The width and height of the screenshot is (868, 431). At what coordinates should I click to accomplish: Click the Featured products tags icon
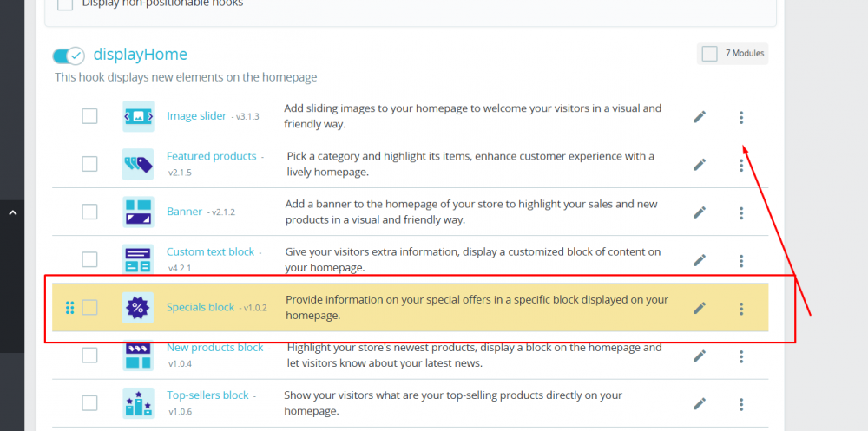click(x=138, y=164)
